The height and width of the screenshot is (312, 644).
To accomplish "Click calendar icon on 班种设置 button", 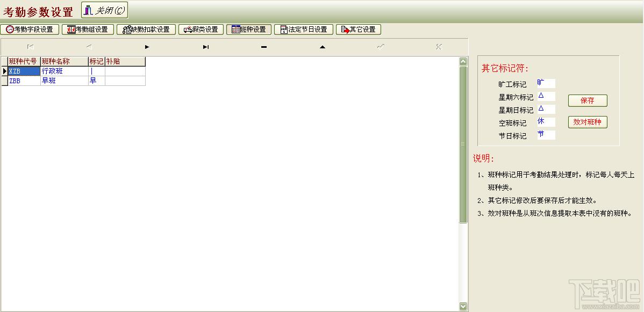I will click(236, 30).
